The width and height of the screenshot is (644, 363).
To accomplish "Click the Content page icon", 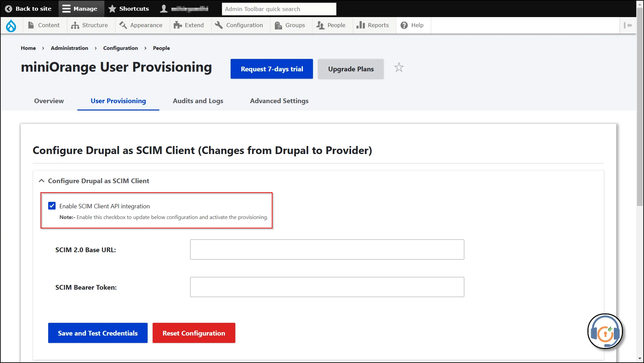I will [31, 25].
